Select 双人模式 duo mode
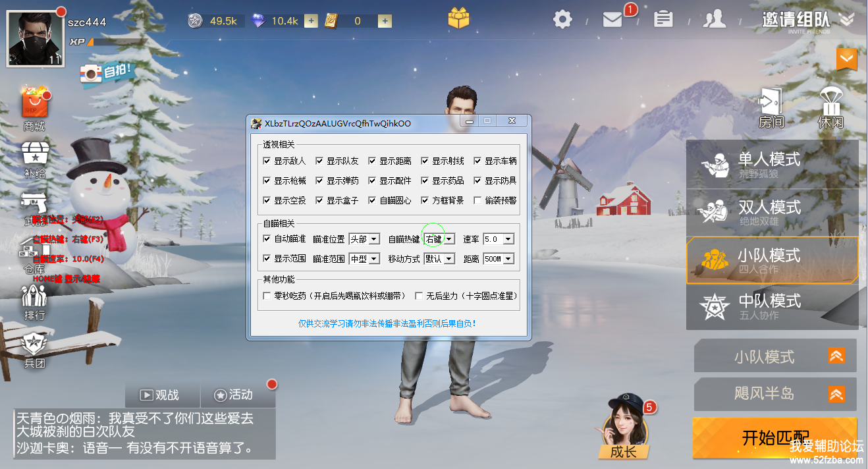This screenshot has height=469, width=868. (x=773, y=212)
